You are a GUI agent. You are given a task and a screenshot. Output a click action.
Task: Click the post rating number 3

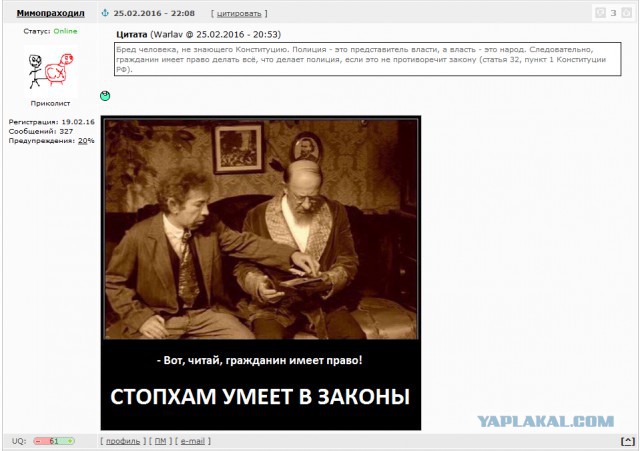(613, 13)
